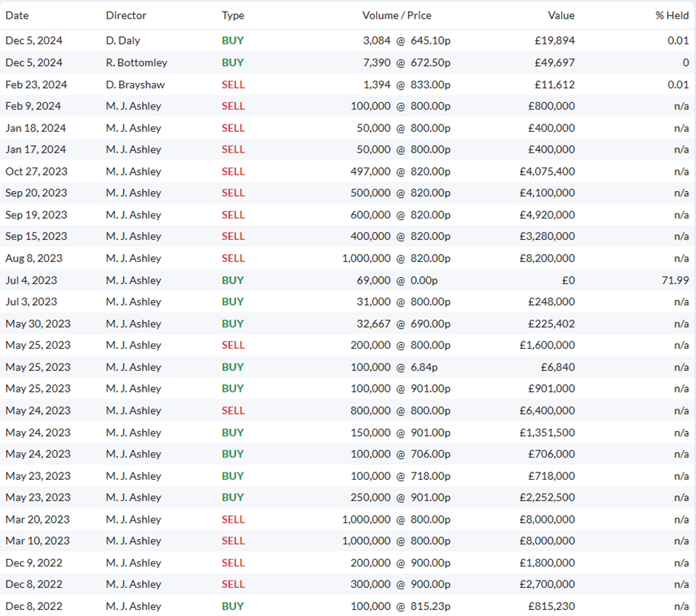696x616 pixels.
Task: Click BUY label on Dec 5, 2024 D. Daly row
Action: 232,41
